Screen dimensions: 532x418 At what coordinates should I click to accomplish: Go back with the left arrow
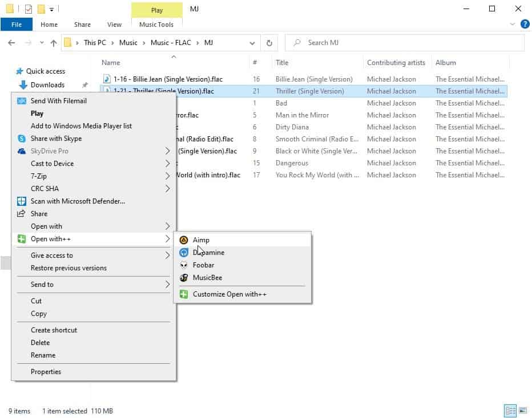(x=11, y=43)
